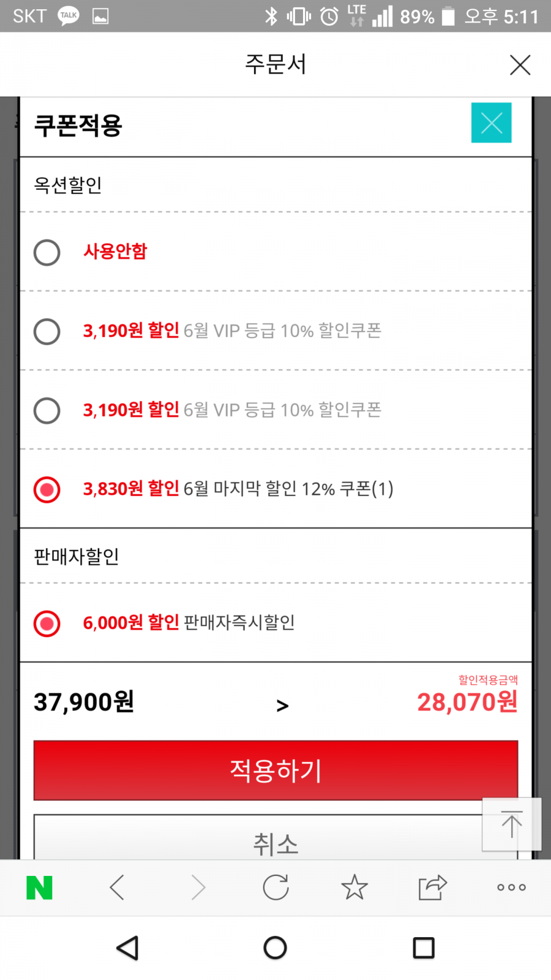Open recent apps with square button

tap(424, 948)
